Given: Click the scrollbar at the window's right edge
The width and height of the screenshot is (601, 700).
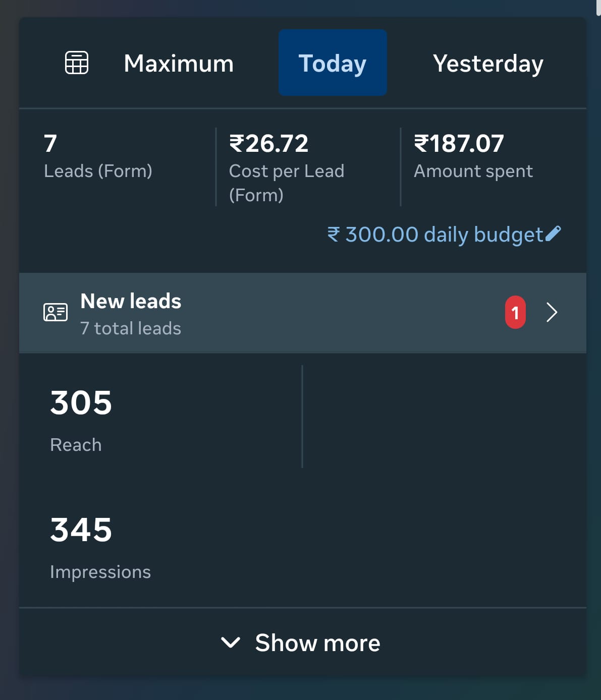Looking at the screenshot, I should (x=598, y=8).
